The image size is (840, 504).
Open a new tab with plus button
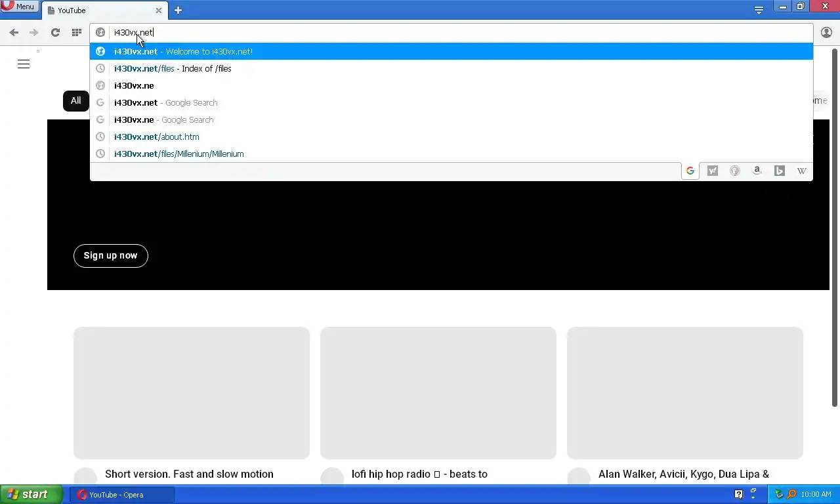click(178, 10)
